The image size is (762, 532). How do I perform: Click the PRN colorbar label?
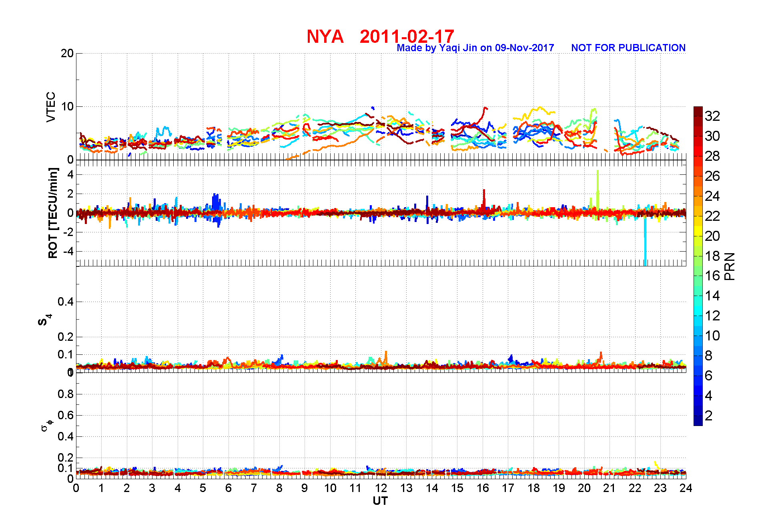(x=730, y=266)
